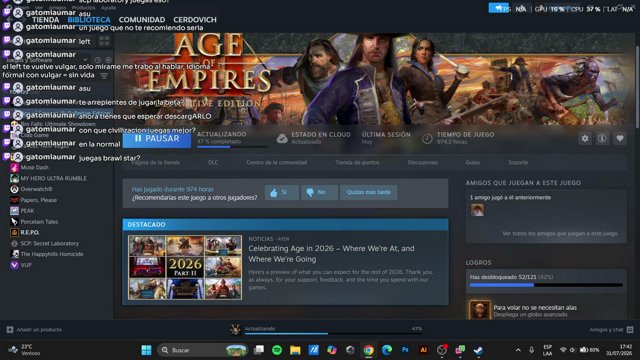The image size is (640, 360).
Task: Click the library page vertical scrollbar
Action: [x=637, y=86]
